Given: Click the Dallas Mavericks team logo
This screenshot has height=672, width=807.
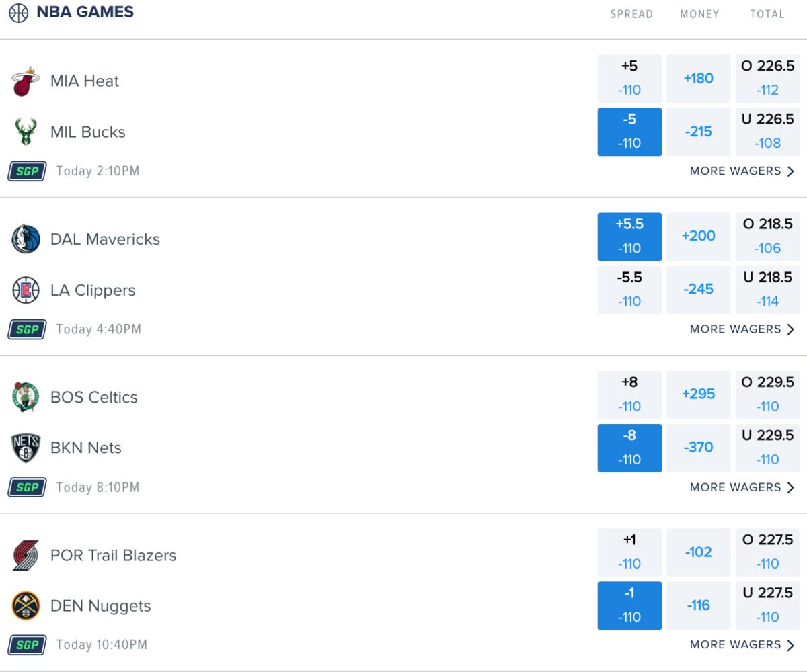Looking at the screenshot, I should tap(26, 239).
